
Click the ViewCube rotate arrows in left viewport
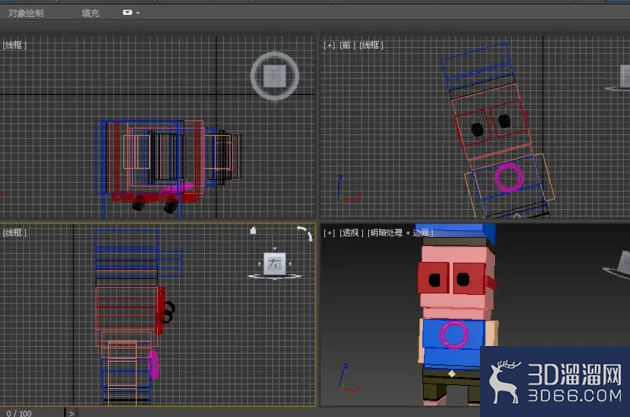(305, 233)
